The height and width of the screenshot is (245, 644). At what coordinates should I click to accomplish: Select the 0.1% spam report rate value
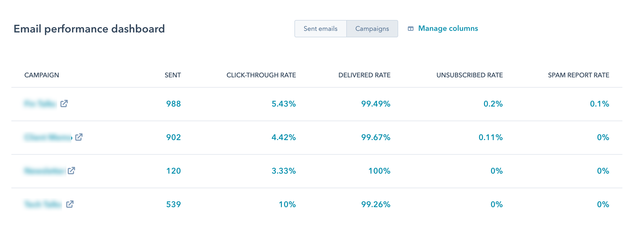click(x=599, y=104)
